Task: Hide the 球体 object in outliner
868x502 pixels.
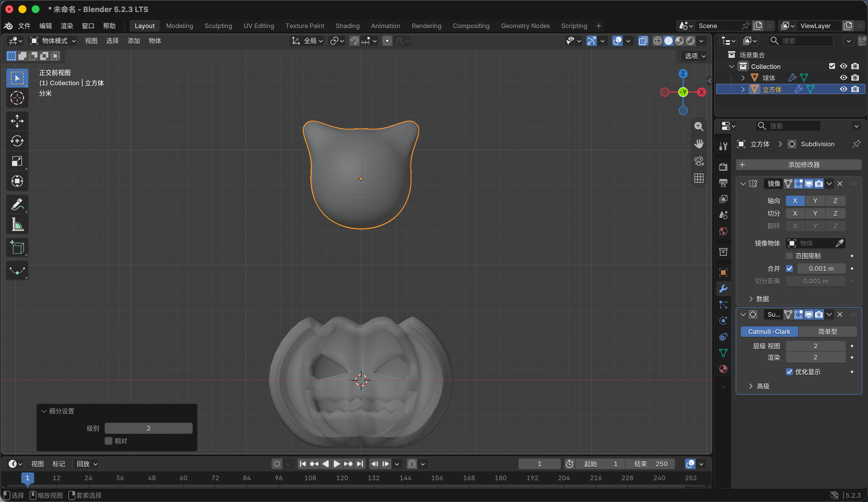Action: click(843, 78)
